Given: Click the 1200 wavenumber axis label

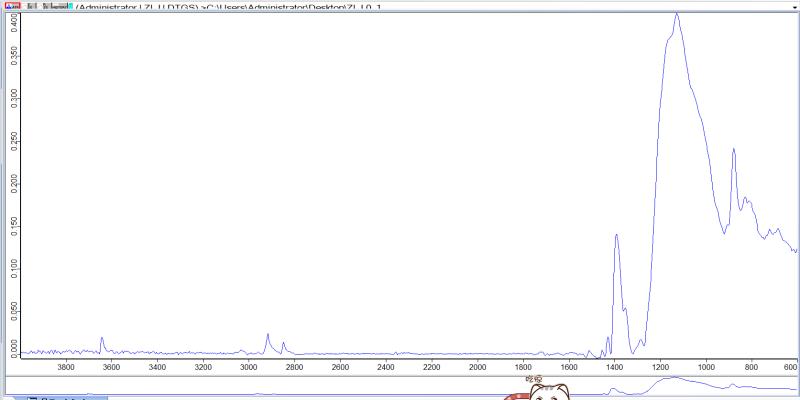Looking at the screenshot, I should tap(660, 367).
